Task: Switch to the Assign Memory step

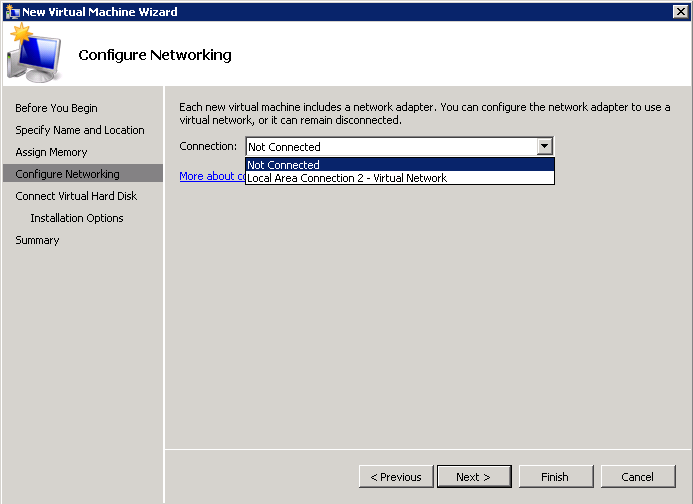Action: pyautogui.click(x=51, y=152)
